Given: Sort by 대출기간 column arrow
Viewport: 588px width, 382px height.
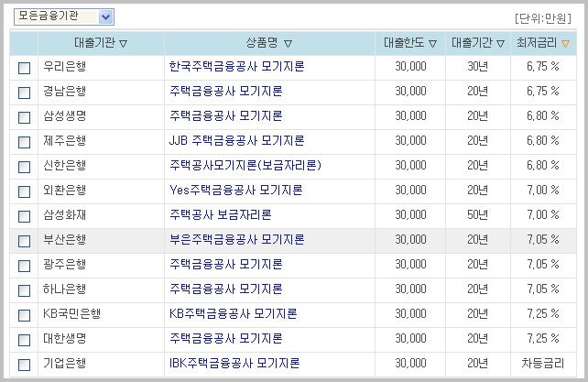Looking at the screenshot, I should (x=500, y=44).
